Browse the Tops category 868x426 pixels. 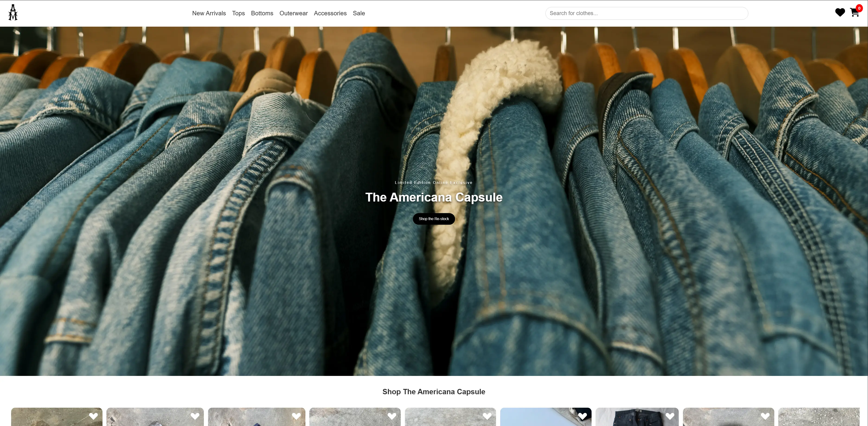pyautogui.click(x=238, y=13)
